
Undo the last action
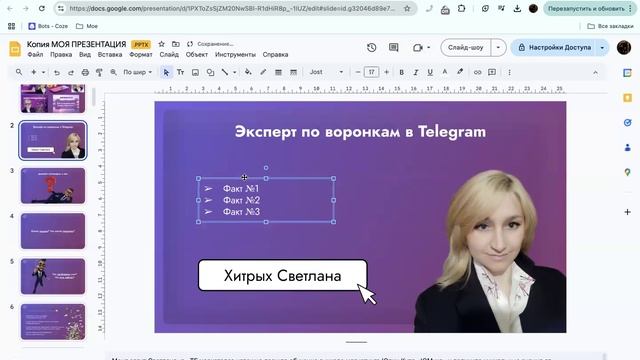click(x=57, y=72)
